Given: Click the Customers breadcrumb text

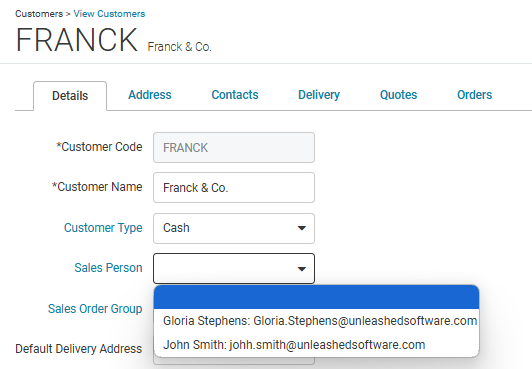Looking at the screenshot, I should [39, 14].
